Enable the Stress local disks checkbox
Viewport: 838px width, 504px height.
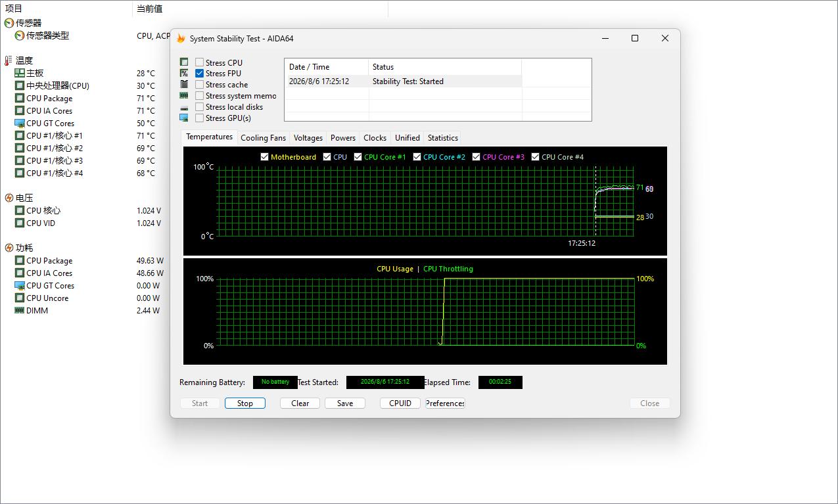click(x=199, y=107)
